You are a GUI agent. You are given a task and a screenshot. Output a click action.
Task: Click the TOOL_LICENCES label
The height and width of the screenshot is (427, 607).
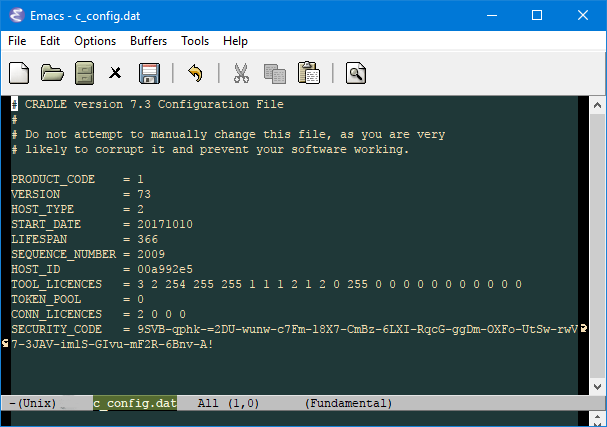(x=57, y=285)
